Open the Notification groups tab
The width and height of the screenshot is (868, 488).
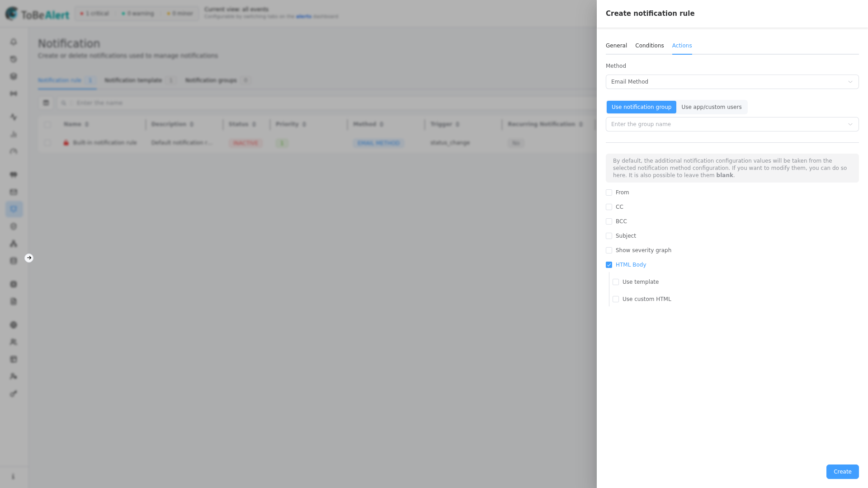[217, 80]
